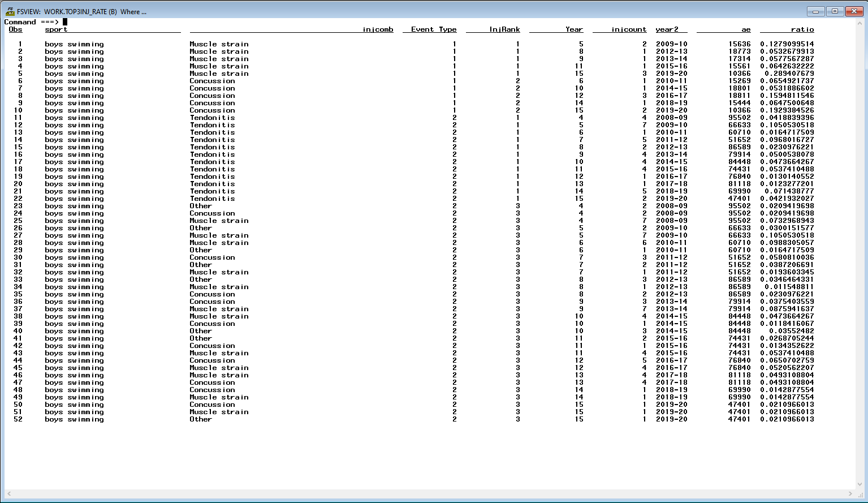Select the Muscle strain cell in observation 1
The image size is (868, 503).
219,44
